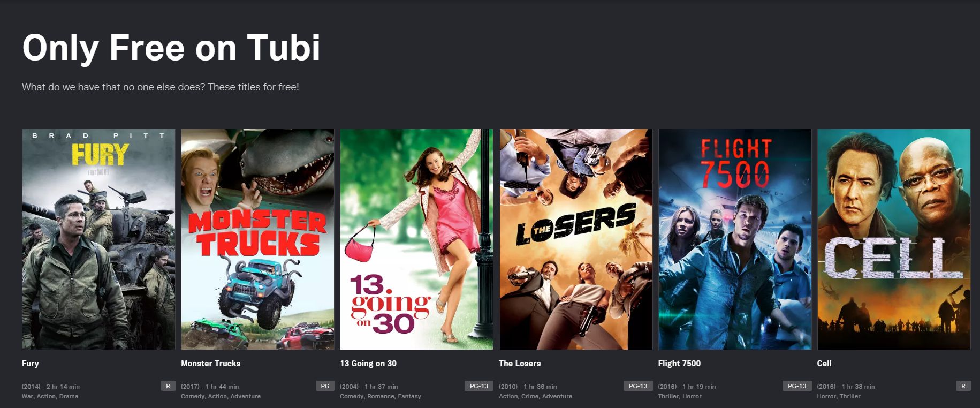Click the R rating badge for Fury

pos(168,386)
